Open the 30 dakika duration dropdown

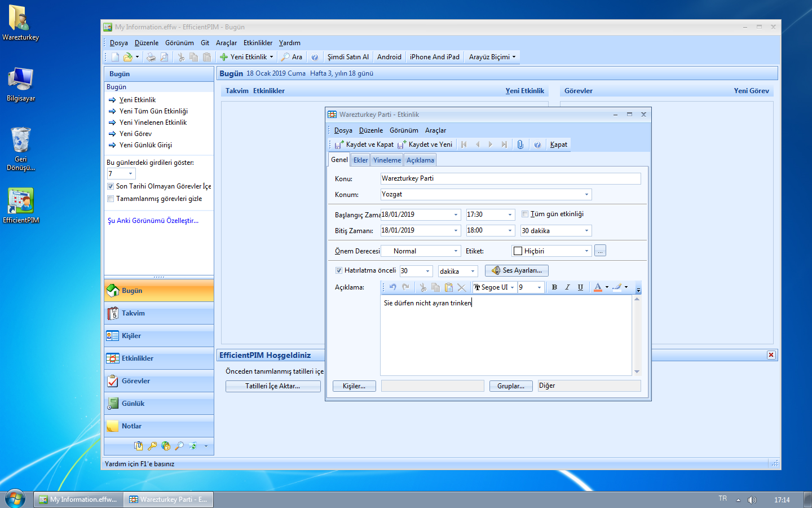pos(586,230)
